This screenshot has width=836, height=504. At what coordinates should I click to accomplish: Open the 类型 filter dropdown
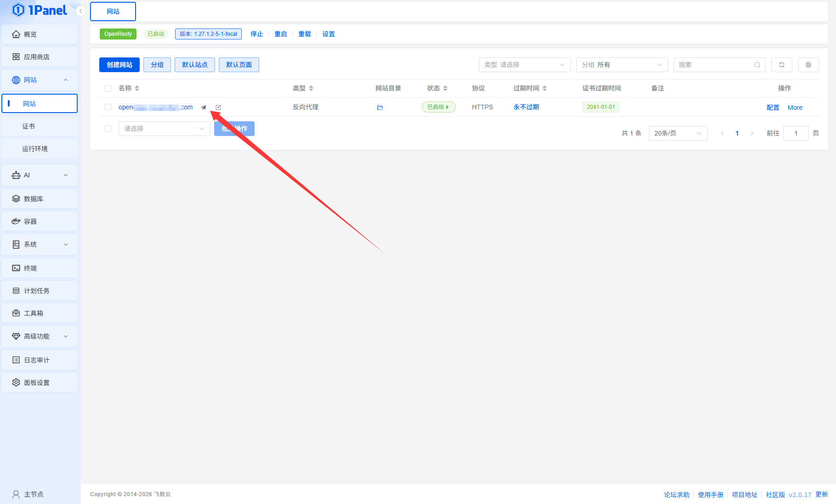pyautogui.click(x=524, y=65)
